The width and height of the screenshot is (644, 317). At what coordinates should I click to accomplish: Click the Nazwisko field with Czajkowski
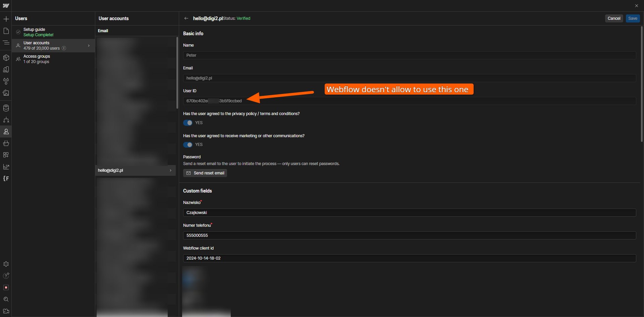click(410, 213)
